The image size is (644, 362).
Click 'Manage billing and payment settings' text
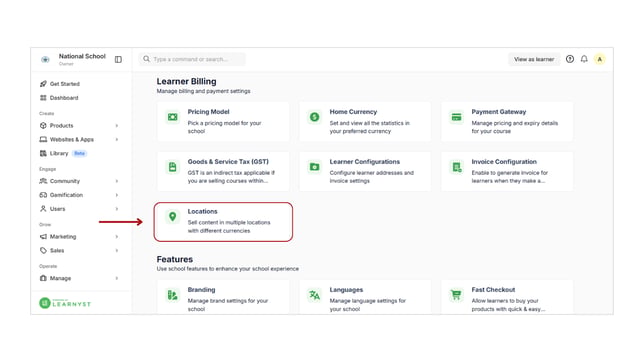coord(203,91)
